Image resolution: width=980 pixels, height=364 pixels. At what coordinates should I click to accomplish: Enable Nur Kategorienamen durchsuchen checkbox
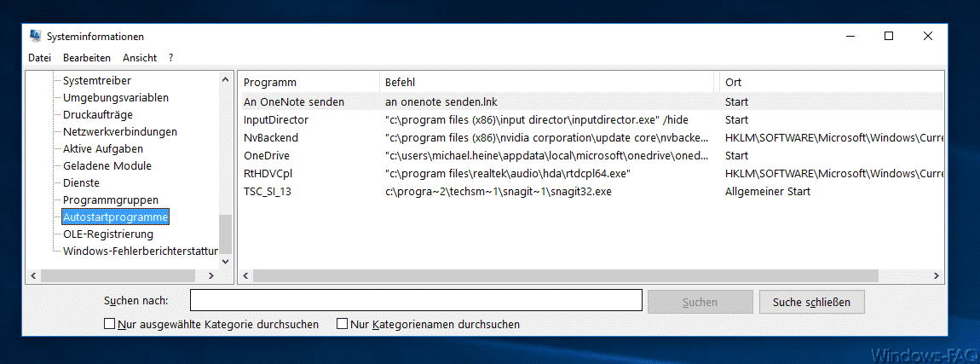[342, 324]
